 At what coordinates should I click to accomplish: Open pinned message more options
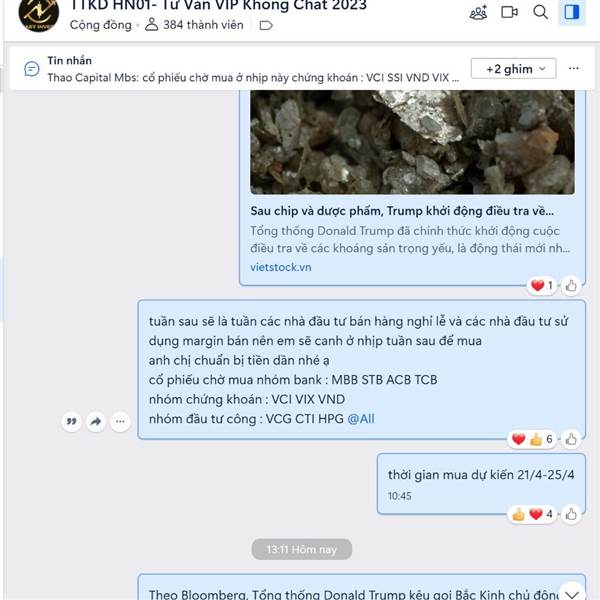[574, 68]
